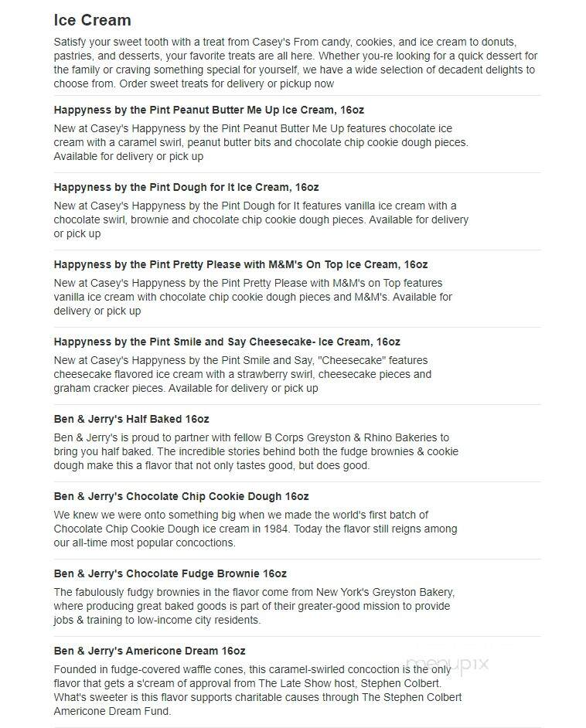Click the Cheesecake flavor description paragraph

[243, 374]
